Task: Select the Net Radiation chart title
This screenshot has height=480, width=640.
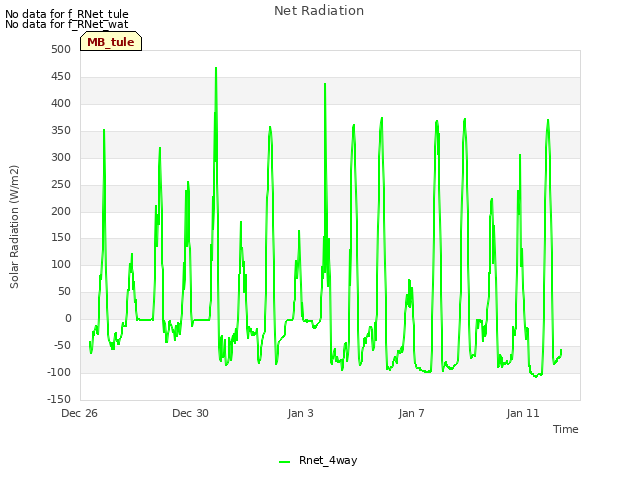Action: [x=319, y=11]
